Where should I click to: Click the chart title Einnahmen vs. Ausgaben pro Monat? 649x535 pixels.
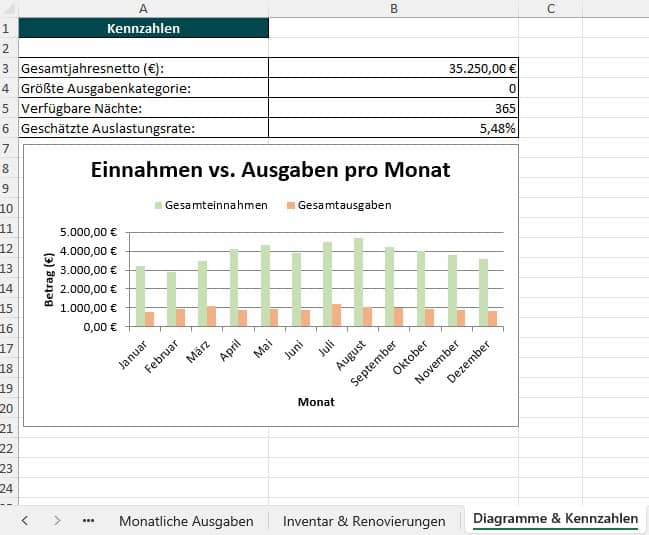tap(270, 170)
